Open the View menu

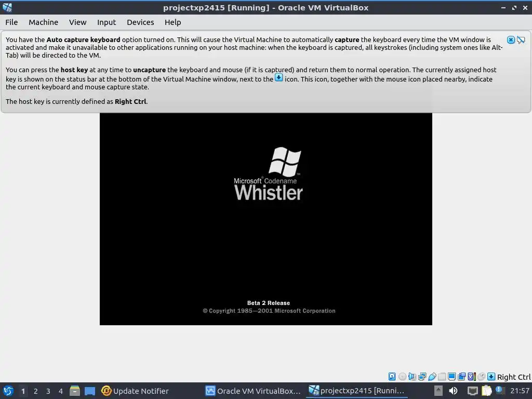78,22
